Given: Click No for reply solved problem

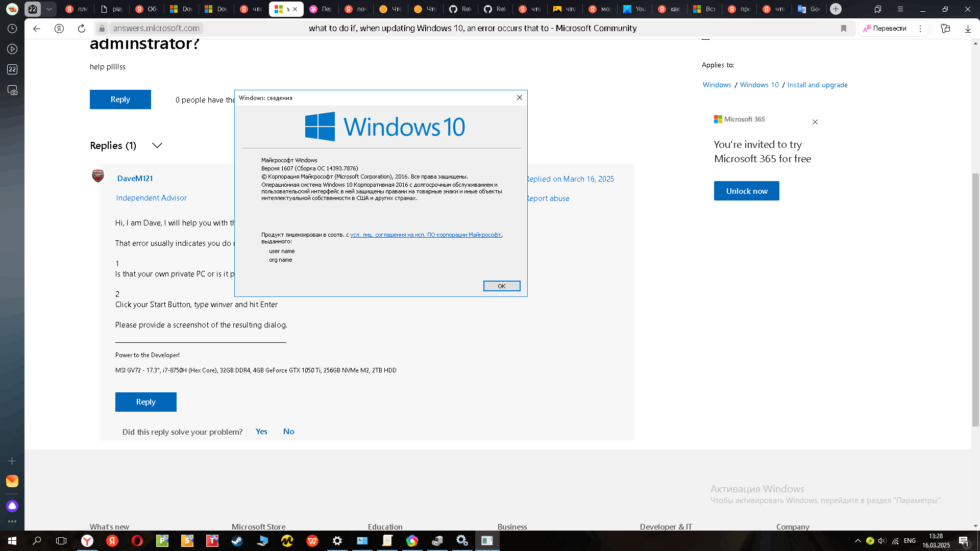Looking at the screenshot, I should coord(288,432).
